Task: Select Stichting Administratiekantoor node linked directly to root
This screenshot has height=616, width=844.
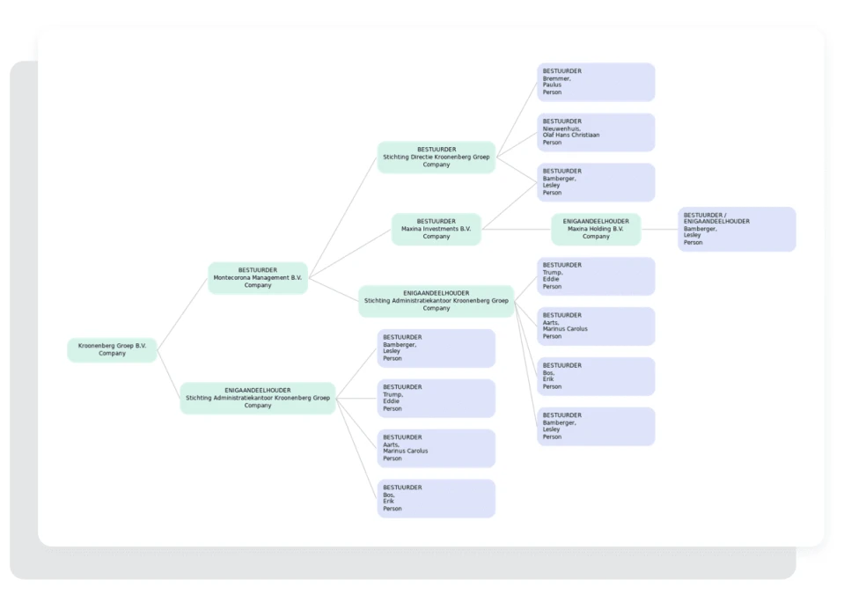Action: point(258,398)
